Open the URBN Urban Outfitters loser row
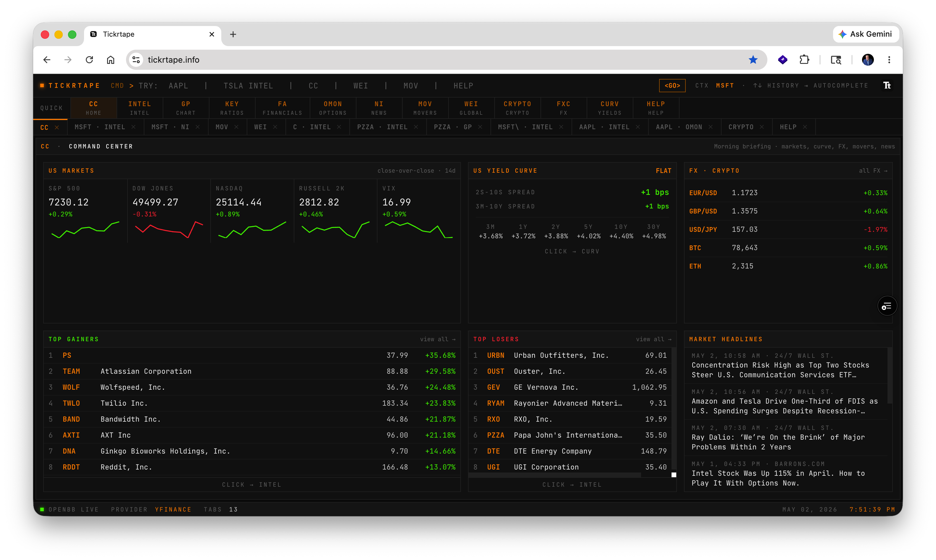Viewport: 936px width, 560px height. [x=570, y=355]
